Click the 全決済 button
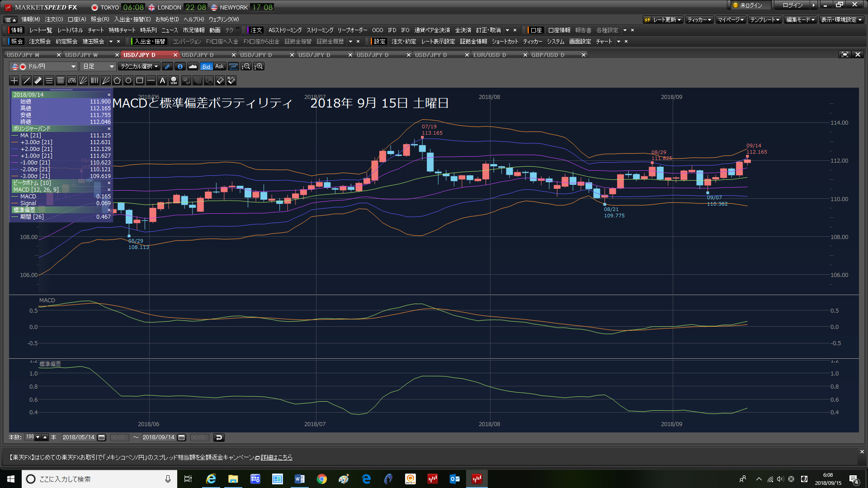This screenshot has height=488, width=868. point(463,30)
